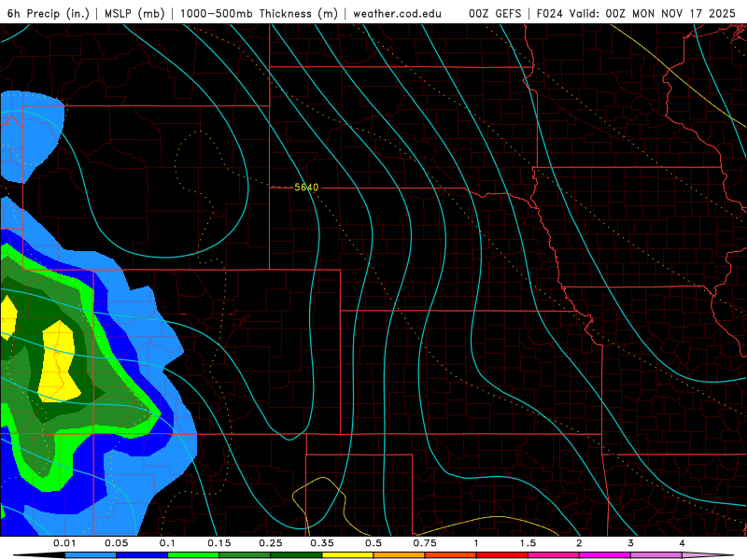Click the 'Valid: 00Z MON NOV 17 2025' text
The height and width of the screenshot is (560, 747).
(653, 13)
